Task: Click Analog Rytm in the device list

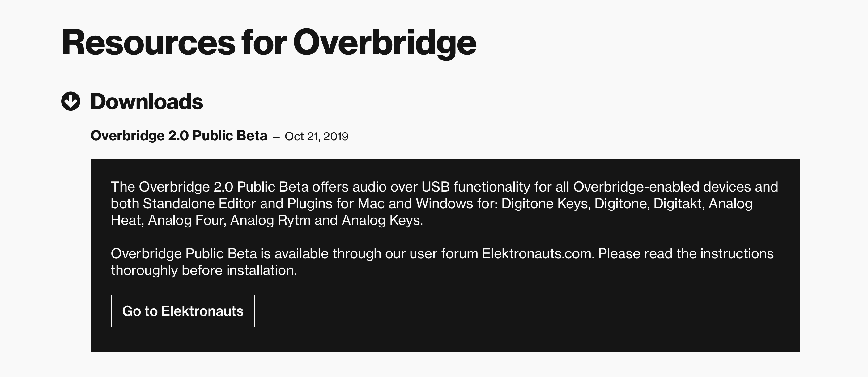Action: click(x=270, y=220)
